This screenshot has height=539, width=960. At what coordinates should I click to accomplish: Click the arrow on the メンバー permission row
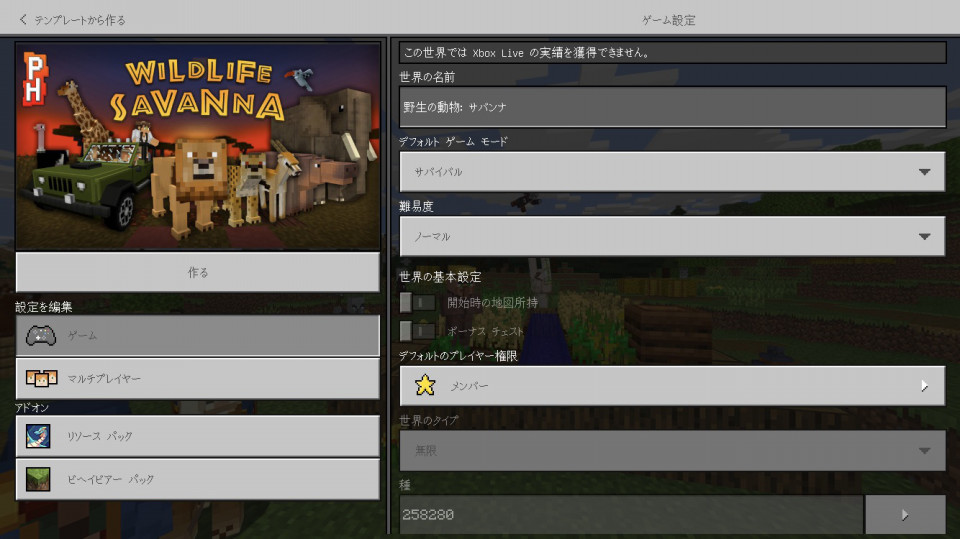click(x=924, y=385)
